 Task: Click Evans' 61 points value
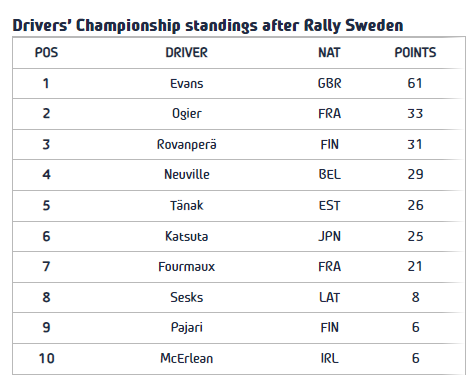tap(415, 83)
